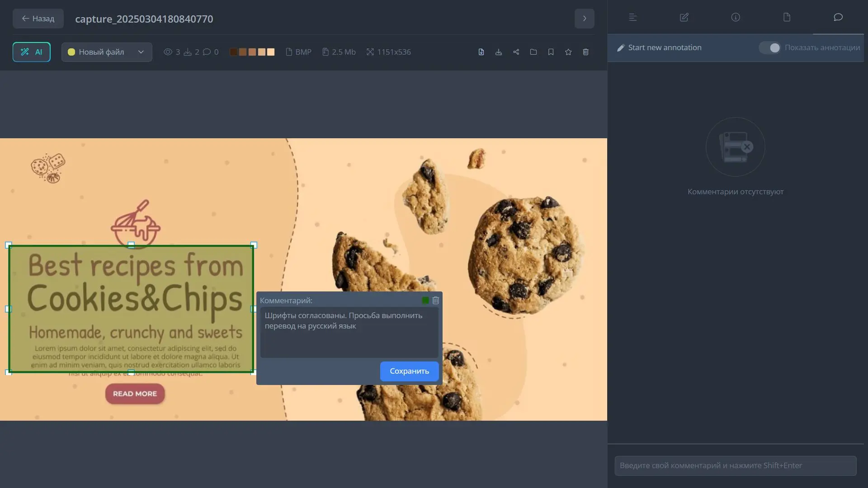Delete annotation with comment trash icon

pos(435,300)
